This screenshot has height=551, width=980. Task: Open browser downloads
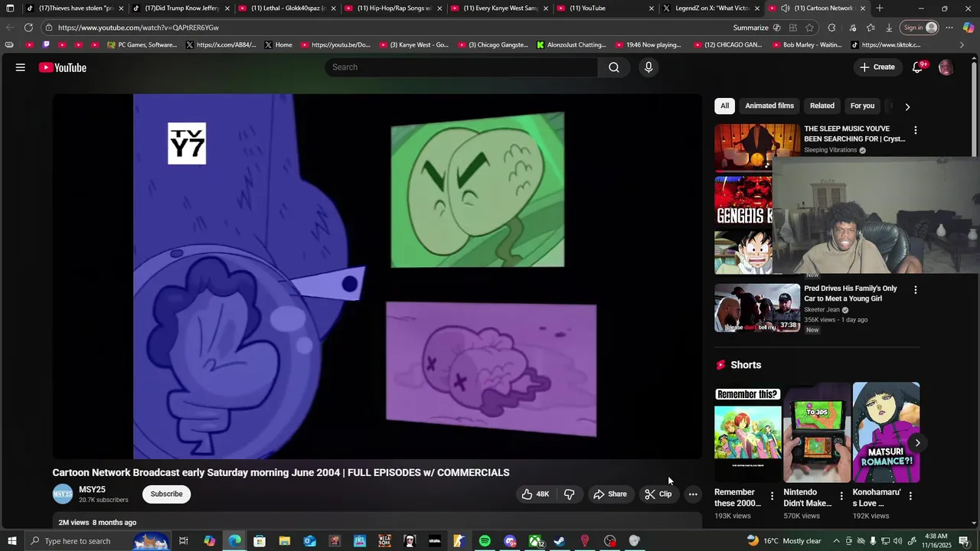[x=889, y=28]
